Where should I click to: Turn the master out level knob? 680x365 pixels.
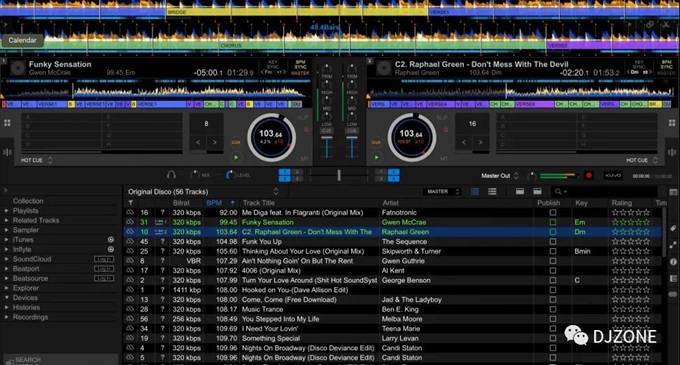pos(531,176)
